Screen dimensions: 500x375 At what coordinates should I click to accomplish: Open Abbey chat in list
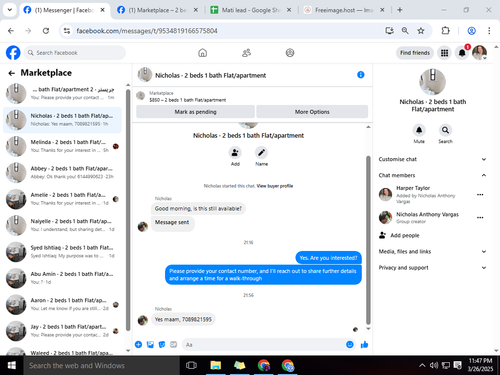62,172
